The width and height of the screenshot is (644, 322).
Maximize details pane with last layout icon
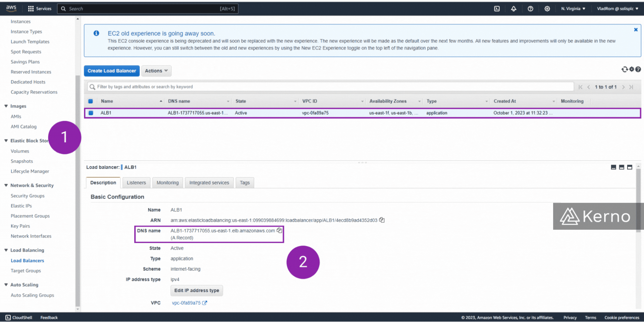630,167
